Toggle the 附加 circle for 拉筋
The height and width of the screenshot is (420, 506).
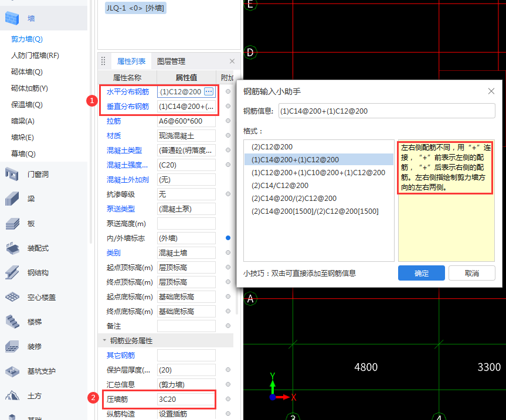tap(228, 121)
